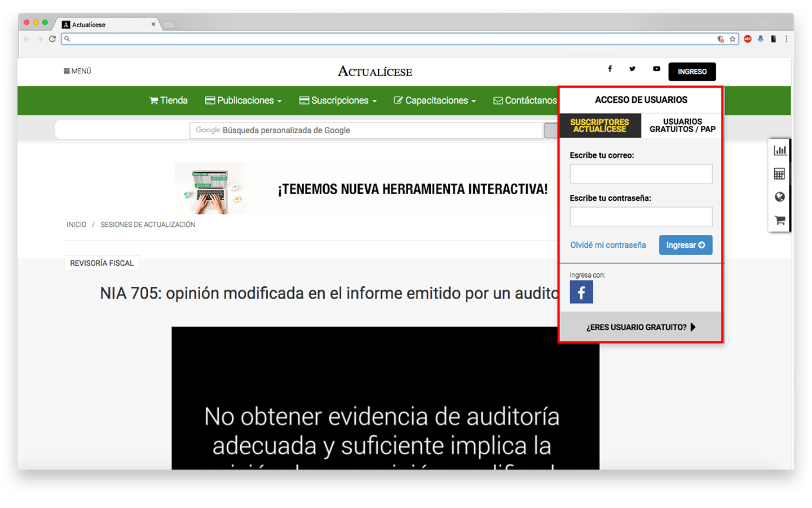
Task: Reload the page with refresh icon
Action: [52, 39]
